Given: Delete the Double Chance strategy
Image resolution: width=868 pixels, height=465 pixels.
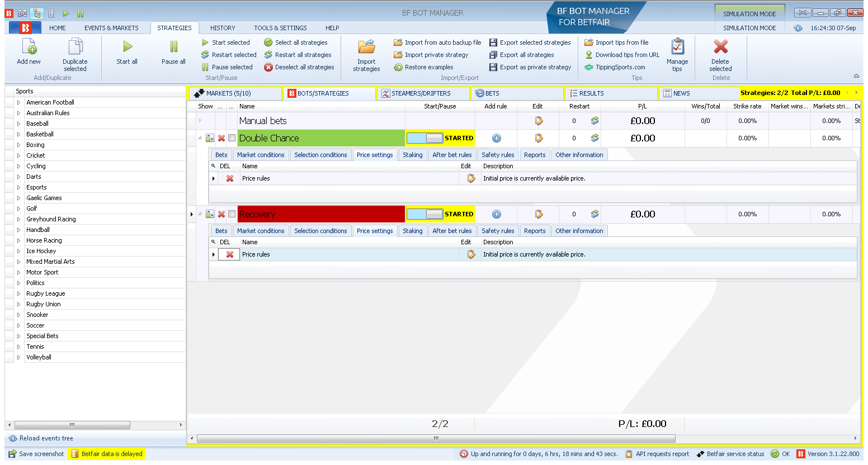Looking at the screenshot, I should click(x=221, y=138).
